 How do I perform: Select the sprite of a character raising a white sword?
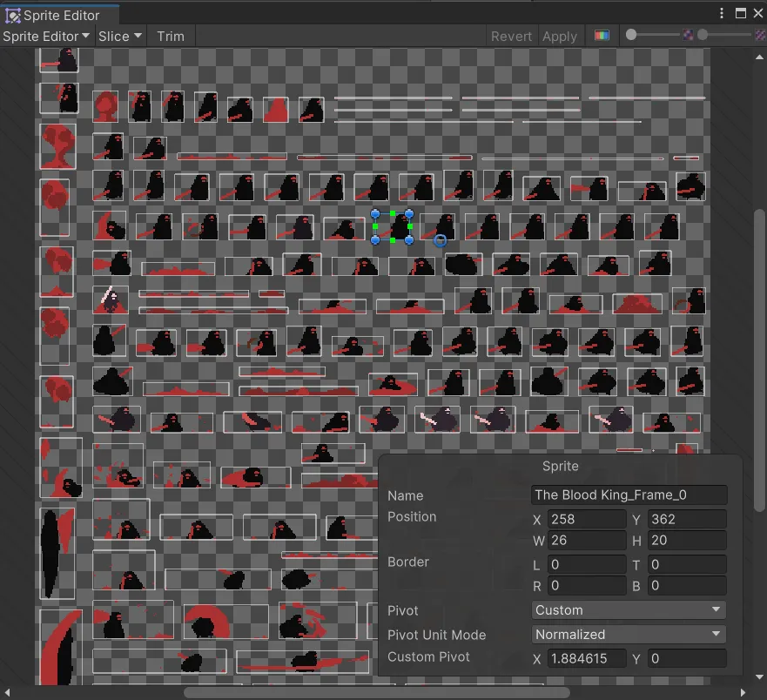pyautogui.click(x=111, y=300)
